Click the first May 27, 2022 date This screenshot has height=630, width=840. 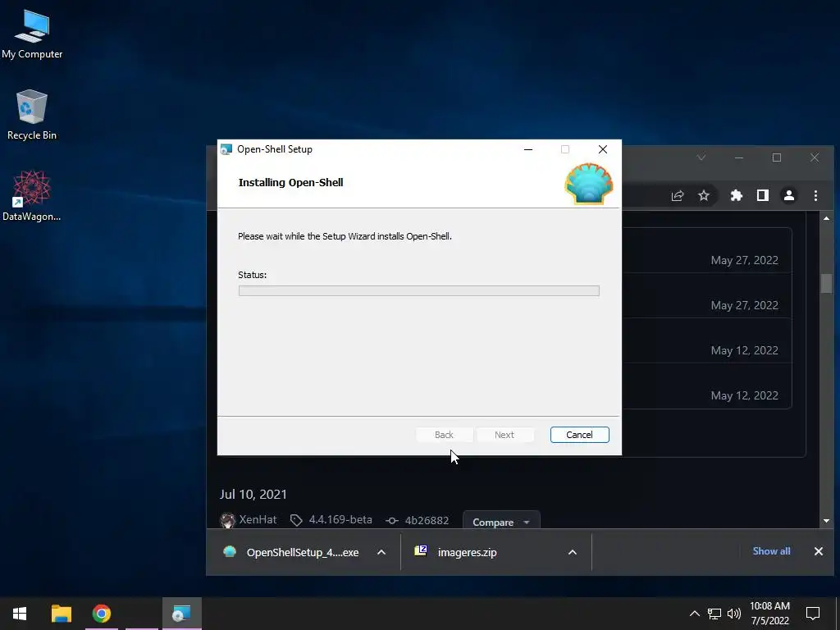744,260
